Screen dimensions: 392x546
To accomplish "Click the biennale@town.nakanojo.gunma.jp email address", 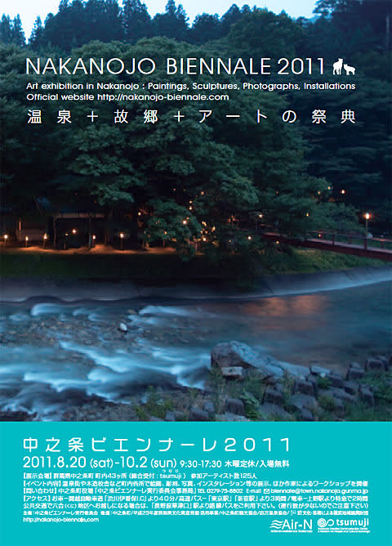I will 319,491.
